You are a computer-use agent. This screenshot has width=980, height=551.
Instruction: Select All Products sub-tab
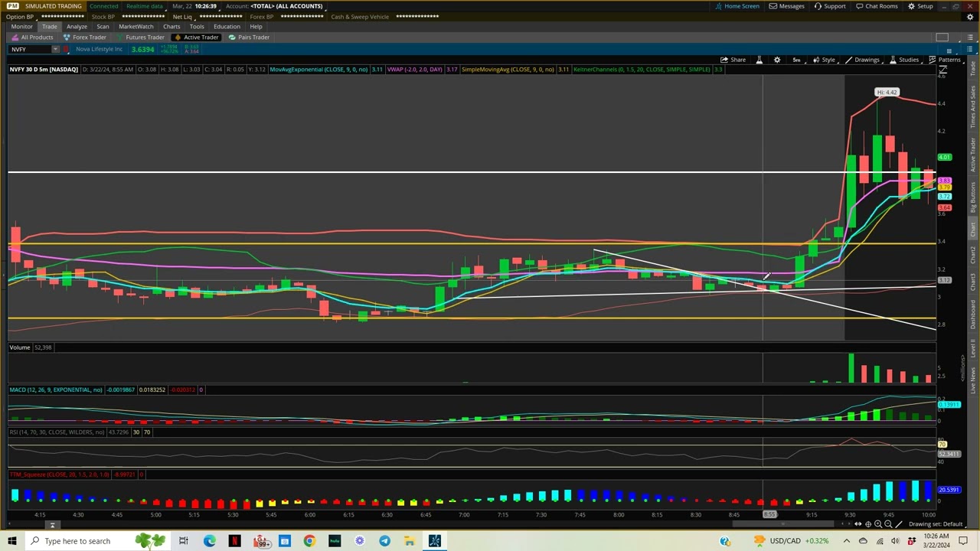tap(32, 37)
